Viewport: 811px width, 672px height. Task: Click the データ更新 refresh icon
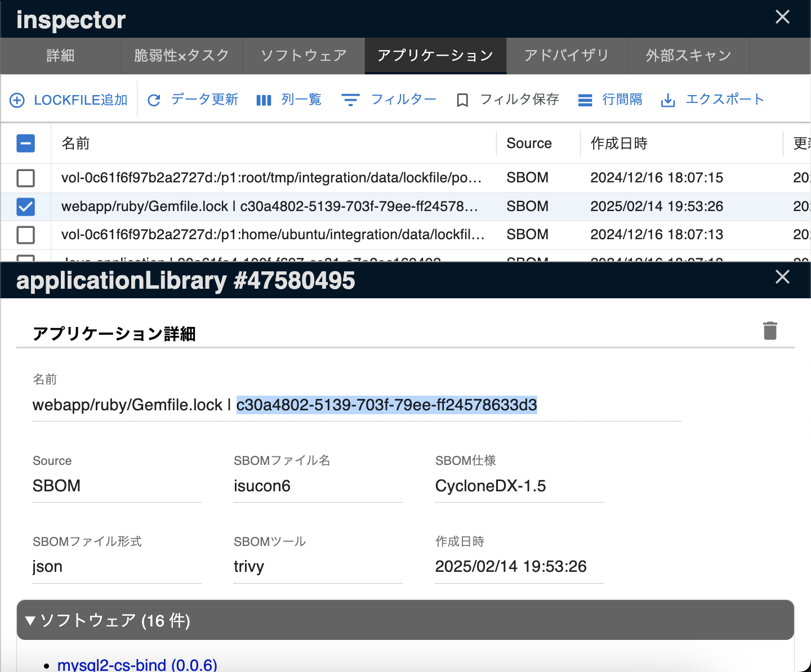point(154,100)
